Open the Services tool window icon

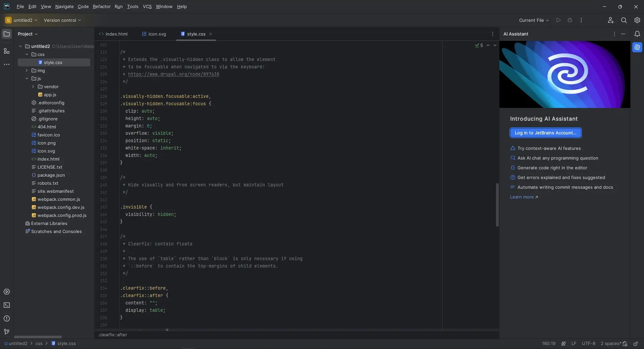[x=6, y=292]
